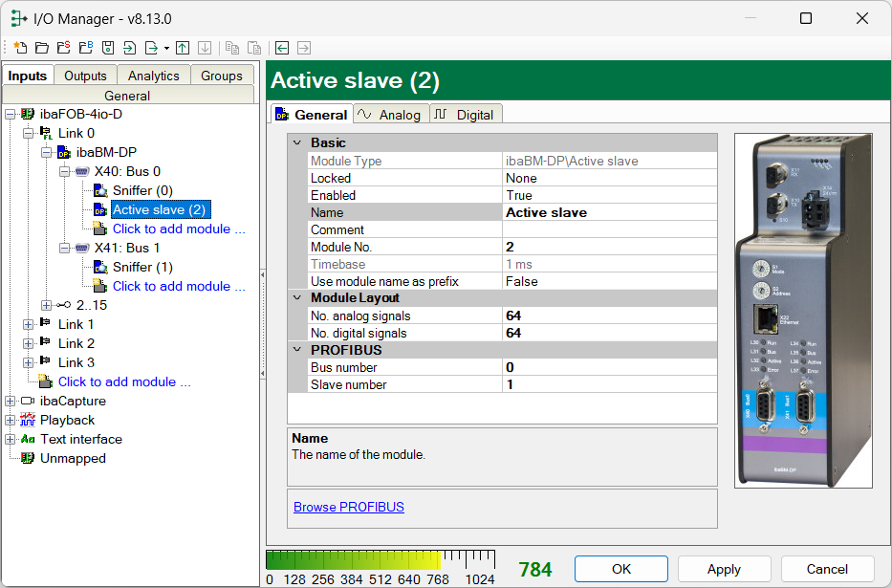Click the OK button
The image size is (892, 588).
[x=621, y=569]
